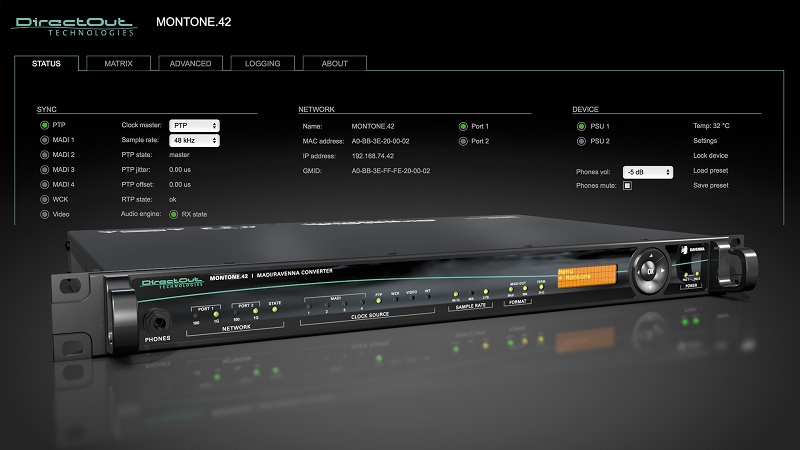
Task: Click the Port 2 status indicator
Action: (463, 141)
